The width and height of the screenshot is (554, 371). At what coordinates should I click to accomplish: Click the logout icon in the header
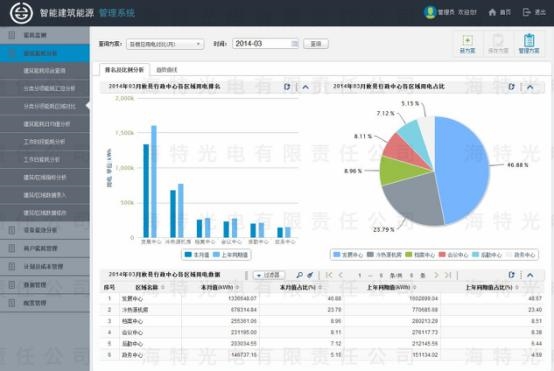(526, 12)
